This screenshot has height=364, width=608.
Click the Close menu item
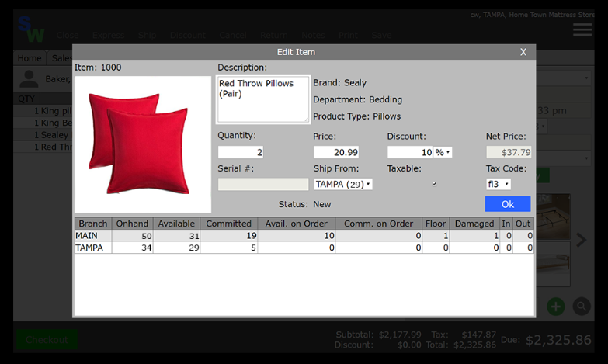point(68,35)
